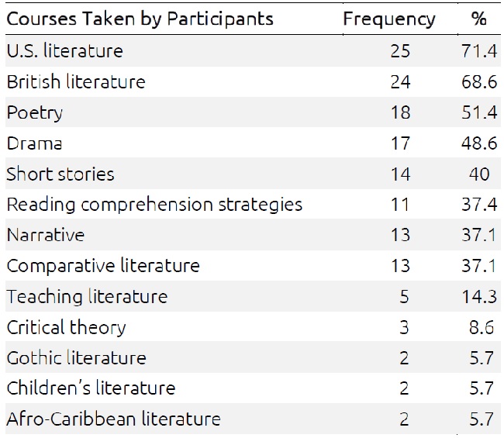Viewport: 504px width, 438px height.
Task: Click the Short stories percentage value 40
Action: point(478,174)
